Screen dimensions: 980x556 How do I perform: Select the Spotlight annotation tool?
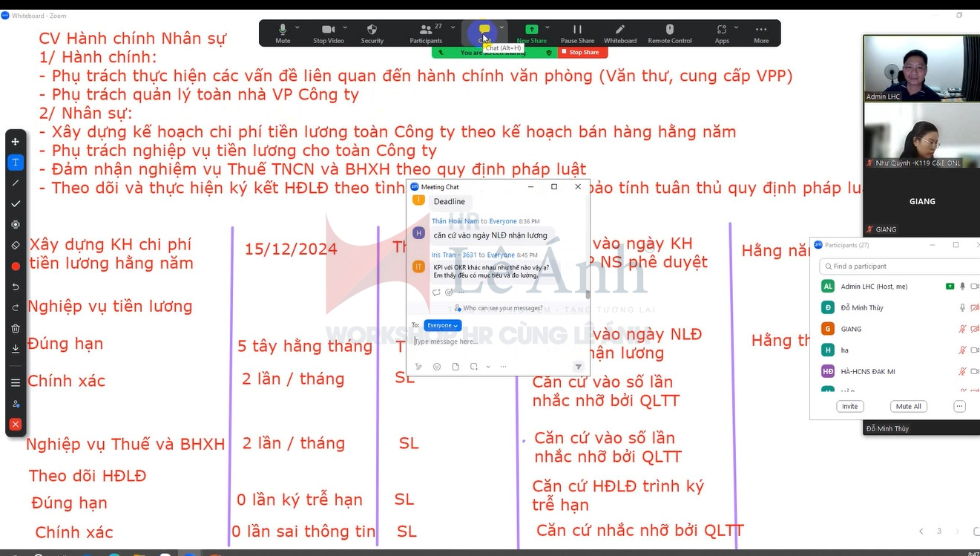pos(16,224)
